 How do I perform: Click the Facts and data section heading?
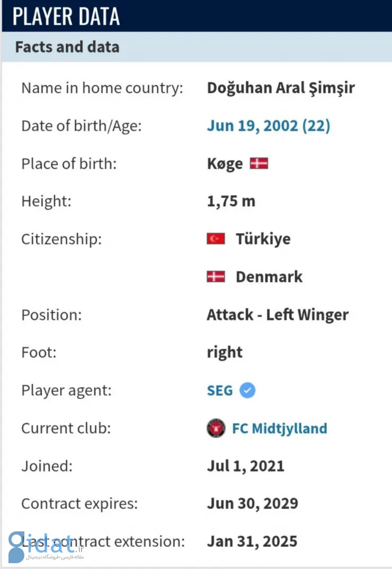67,47
